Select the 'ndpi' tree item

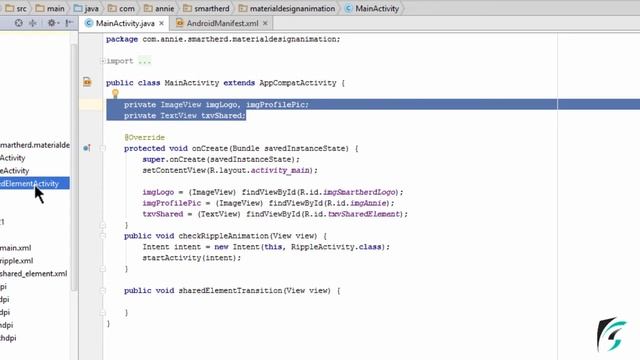coord(7,325)
